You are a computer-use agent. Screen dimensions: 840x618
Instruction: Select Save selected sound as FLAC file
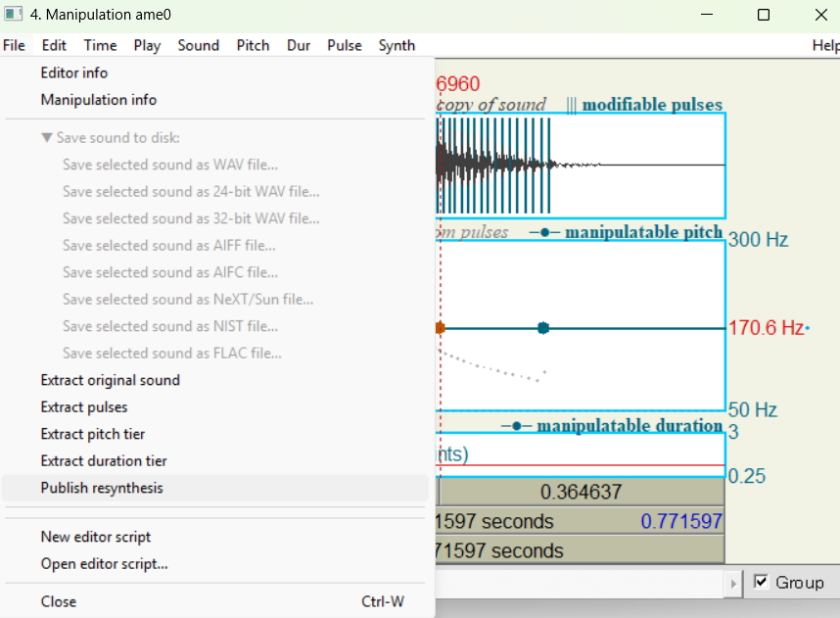click(214, 354)
